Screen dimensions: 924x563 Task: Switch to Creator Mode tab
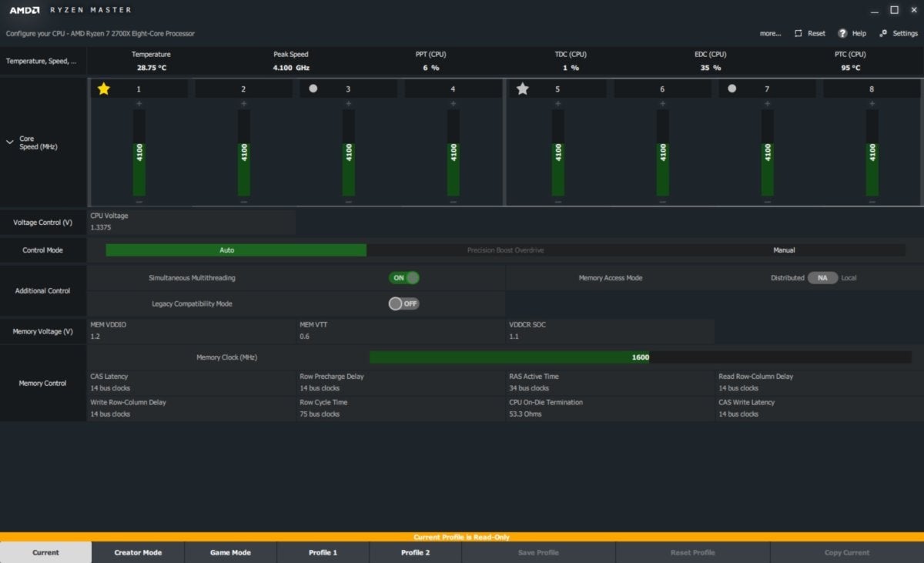click(x=139, y=552)
